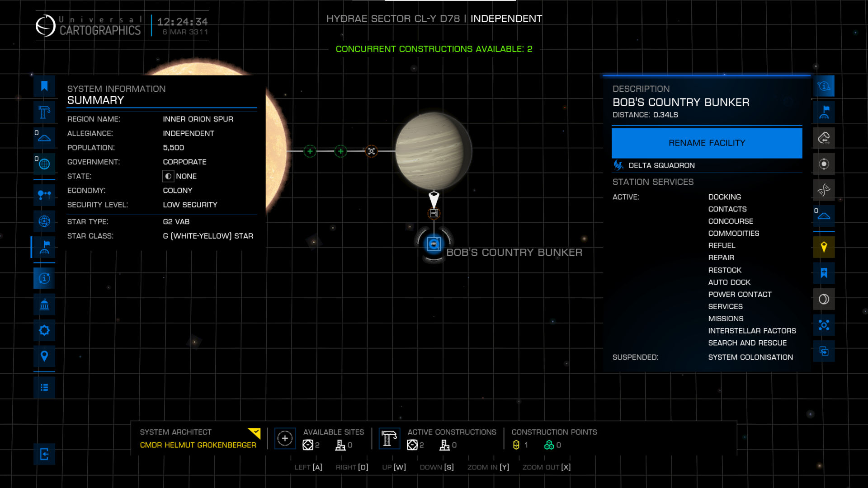The height and width of the screenshot is (488, 868).
Task: Click the Zoom Out [X] control hint
Action: point(547,467)
